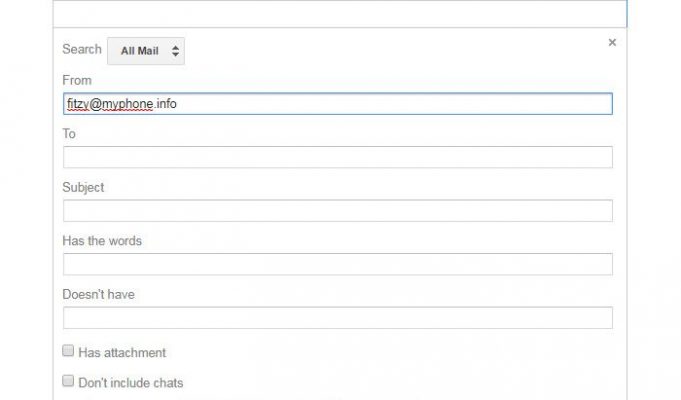Tick the Don't include chats checkbox
This screenshot has width=681, height=400.
point(68,381)
